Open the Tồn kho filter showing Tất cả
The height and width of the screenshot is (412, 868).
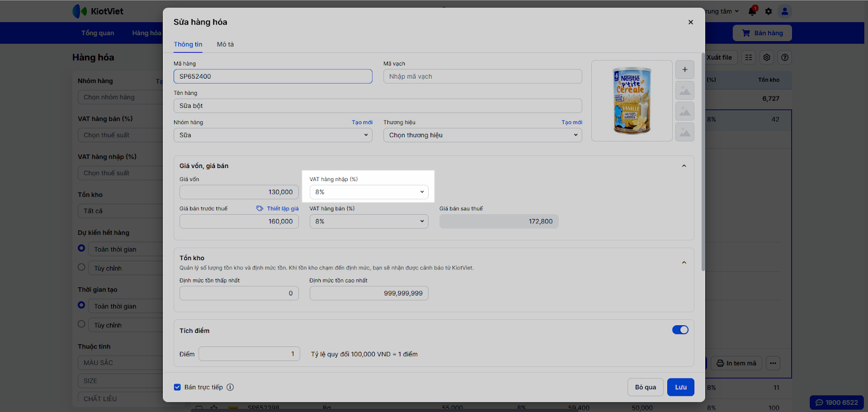pyautogui.click(x=120, y=211)
